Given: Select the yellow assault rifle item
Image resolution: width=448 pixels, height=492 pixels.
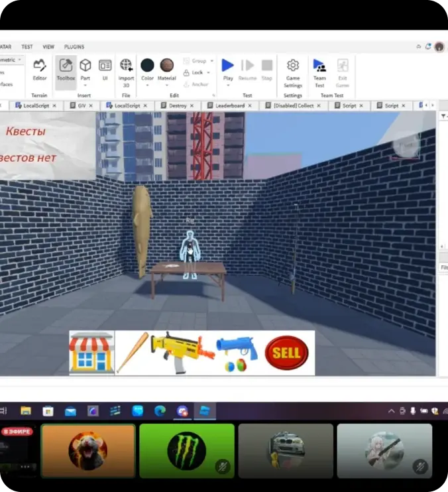Looking at the screenshot, I should 182,352.
